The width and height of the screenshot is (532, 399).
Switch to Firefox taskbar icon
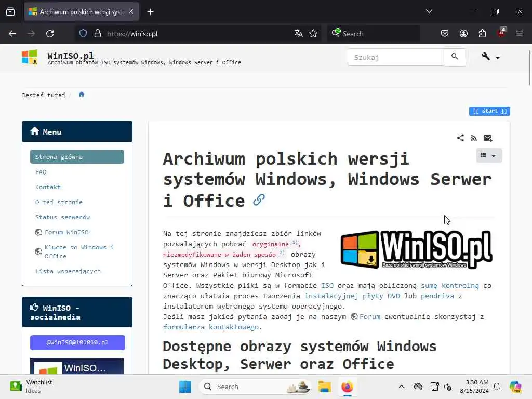(x=347, y=387)
